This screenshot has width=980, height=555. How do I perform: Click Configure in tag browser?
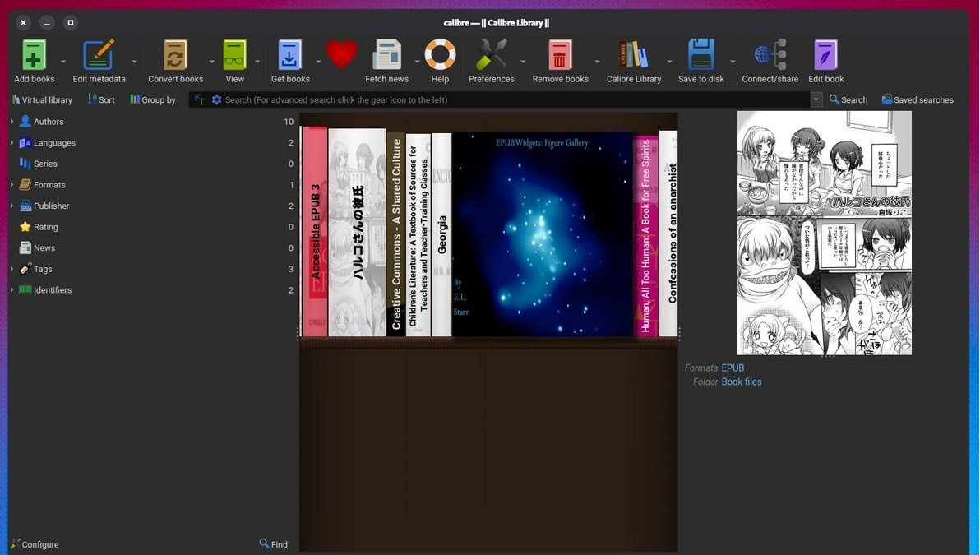coord(35,544)
